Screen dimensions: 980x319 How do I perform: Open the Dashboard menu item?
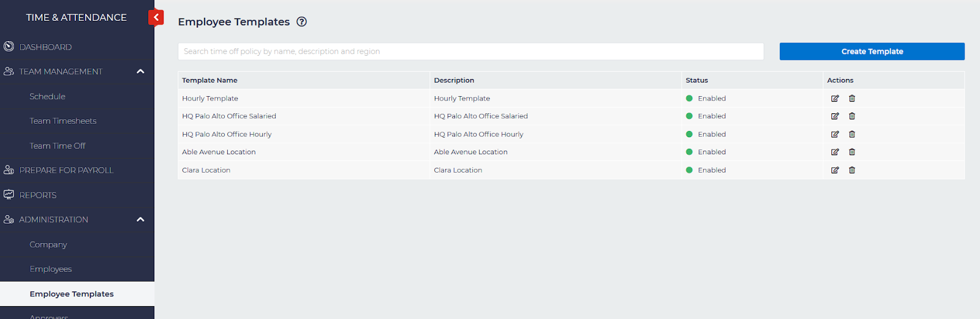45,47
